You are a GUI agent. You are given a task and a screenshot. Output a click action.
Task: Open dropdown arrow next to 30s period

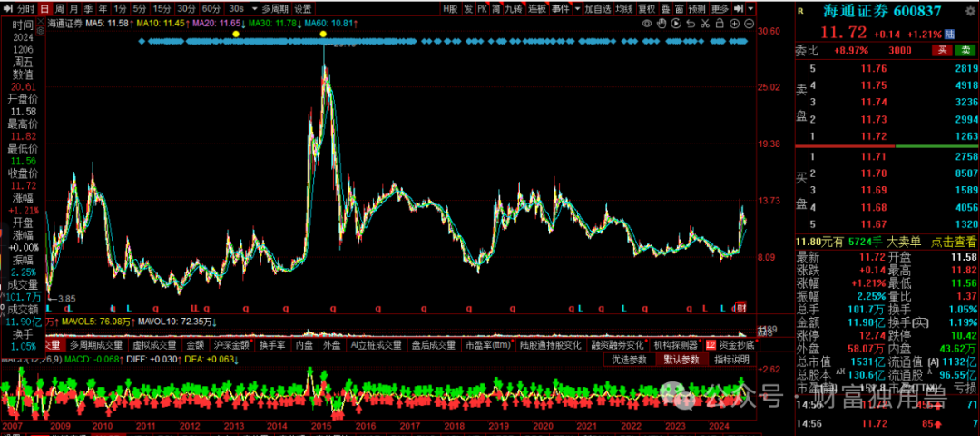pos(254,9)
